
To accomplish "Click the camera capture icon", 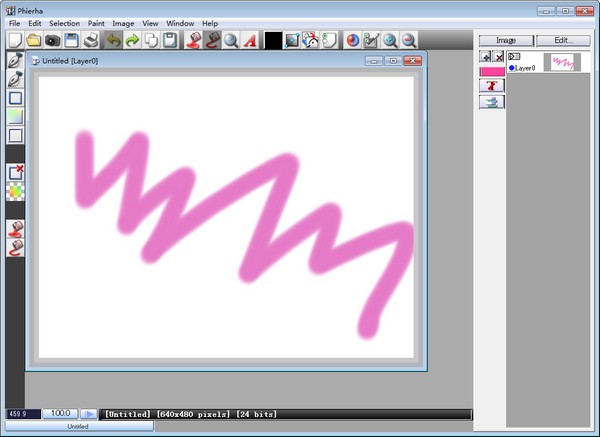I will [51, 41].
